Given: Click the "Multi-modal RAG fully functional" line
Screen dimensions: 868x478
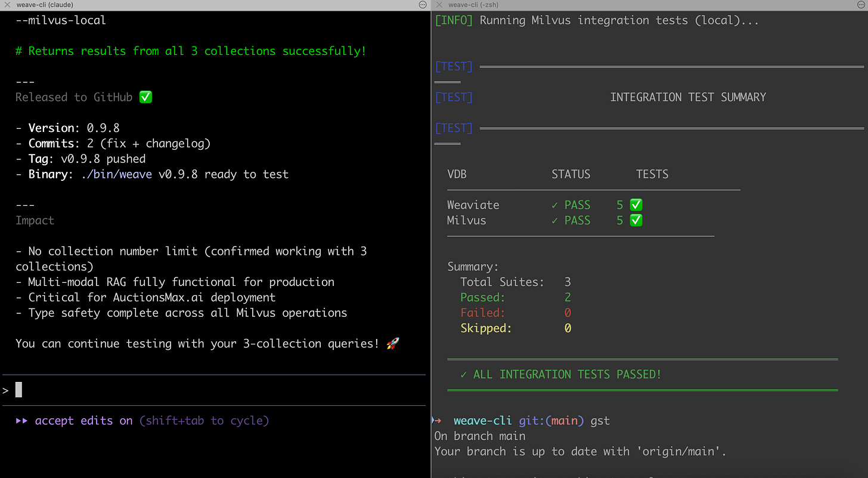Looking at the screenshot, I should (175, 282).
